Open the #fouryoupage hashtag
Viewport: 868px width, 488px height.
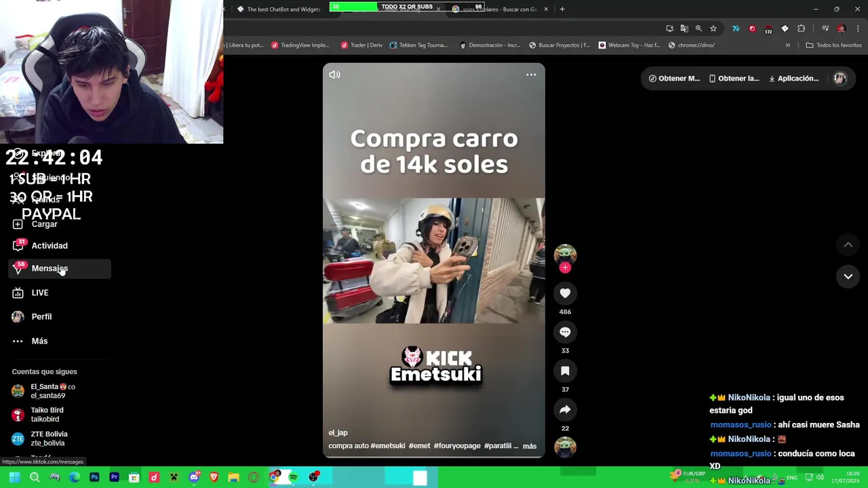pyautogui.click(x=457, y=446)
